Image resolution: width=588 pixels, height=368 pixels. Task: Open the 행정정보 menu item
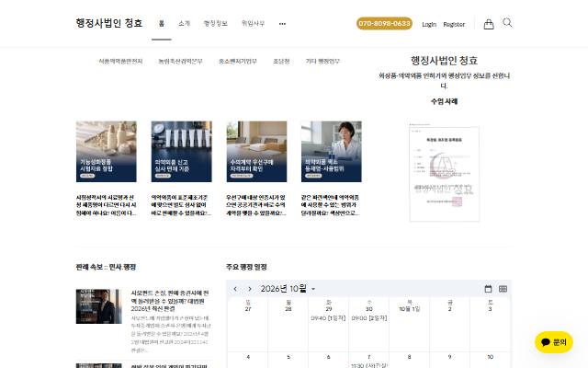pyautogui.click(x=216, y=23)
